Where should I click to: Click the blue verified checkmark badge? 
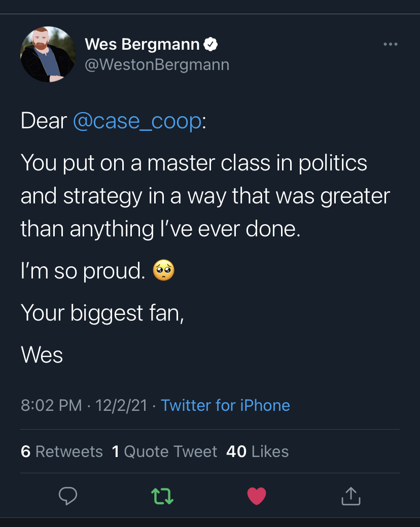click(x=211, y=44)
